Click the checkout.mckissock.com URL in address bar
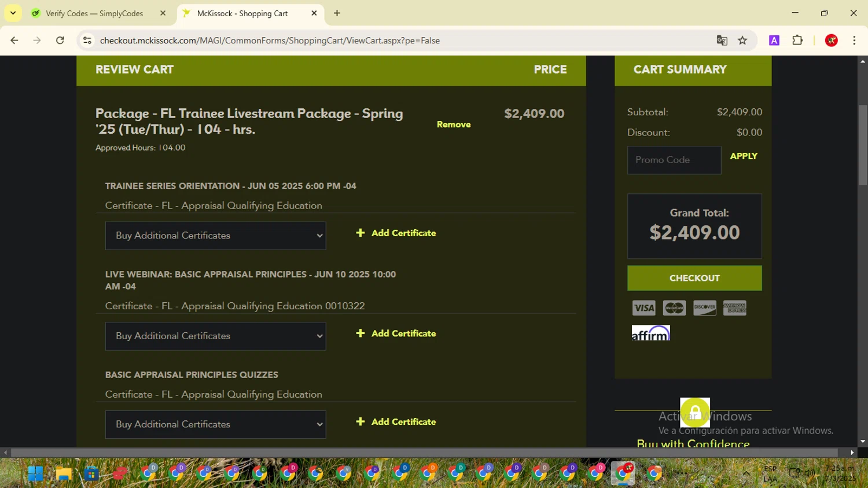This screenshot has height=488, width=868. click(270, 41)
